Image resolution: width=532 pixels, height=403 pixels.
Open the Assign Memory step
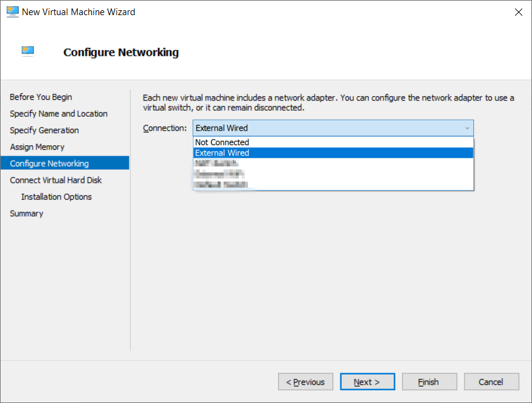[37, 146]
